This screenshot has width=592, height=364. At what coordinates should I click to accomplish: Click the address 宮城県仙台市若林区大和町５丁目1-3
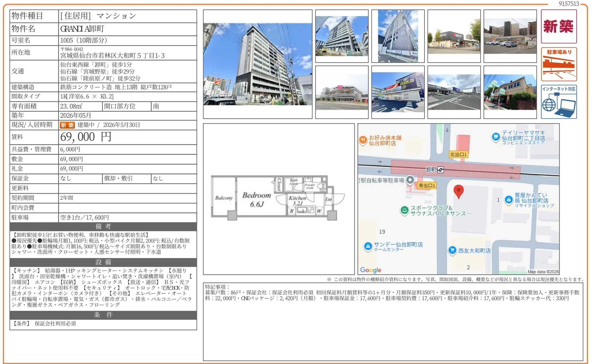tap(112, 56)
